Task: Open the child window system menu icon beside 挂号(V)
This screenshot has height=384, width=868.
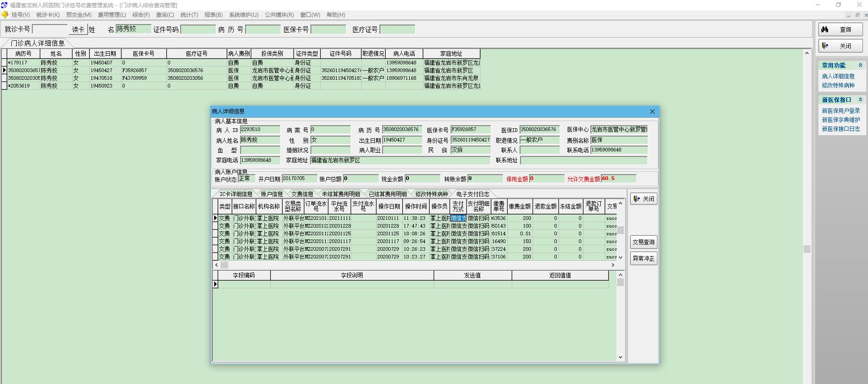Action: click(x=5, y=15)
